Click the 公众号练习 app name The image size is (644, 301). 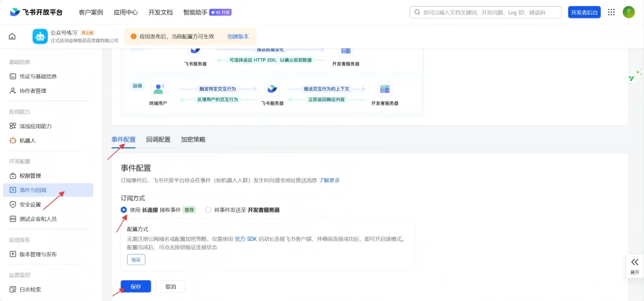(64, 32)
